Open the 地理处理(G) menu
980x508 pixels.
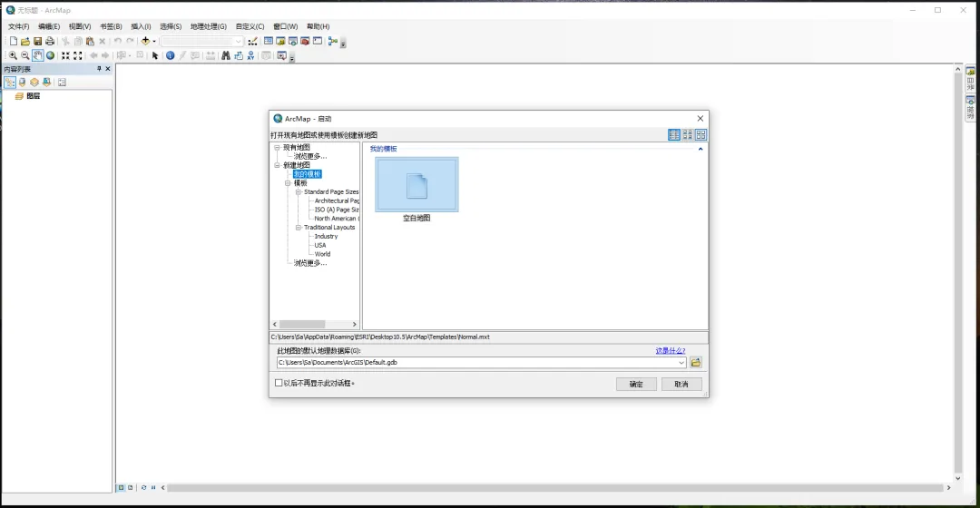(208, 26)
